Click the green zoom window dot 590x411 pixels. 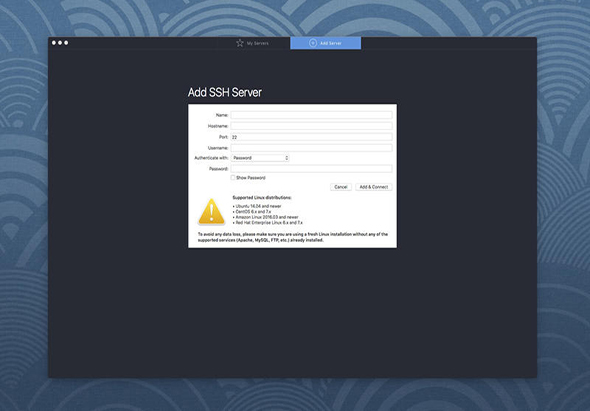click(x=66, y=43)
